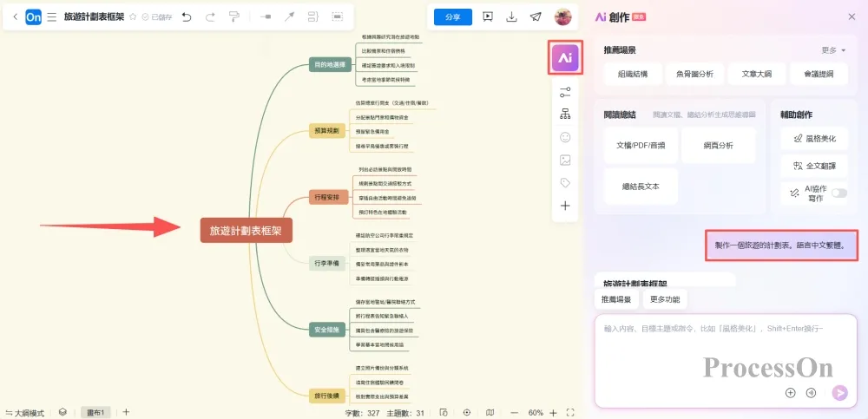Viewport: 868px width, 419px height.
Task: Switch to 大綱模式 outline mode
Action: [x=25, y=412]
